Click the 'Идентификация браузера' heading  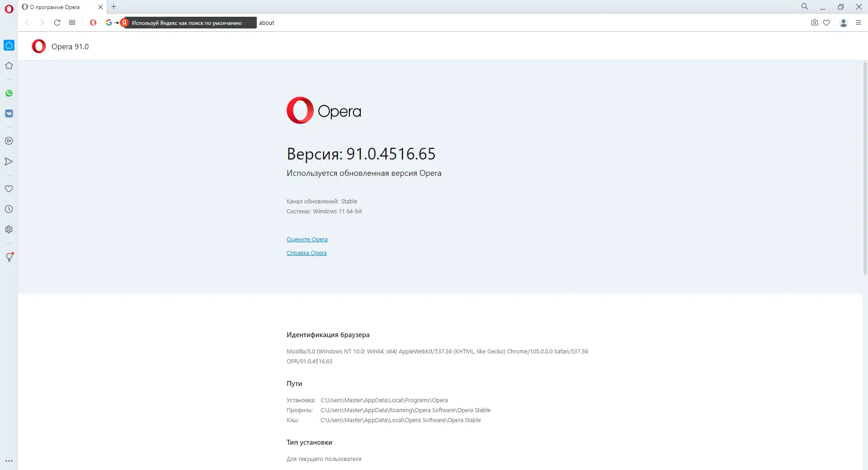[x=328, y=335]
